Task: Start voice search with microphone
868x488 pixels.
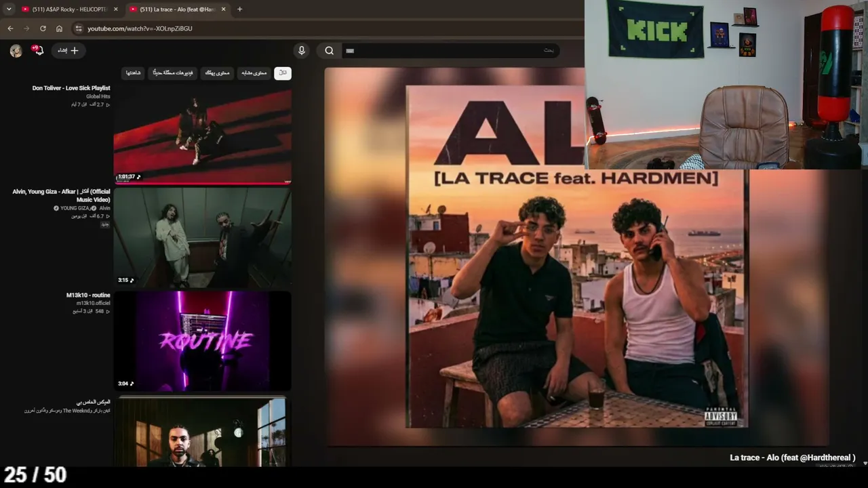Action: (302, 50)
